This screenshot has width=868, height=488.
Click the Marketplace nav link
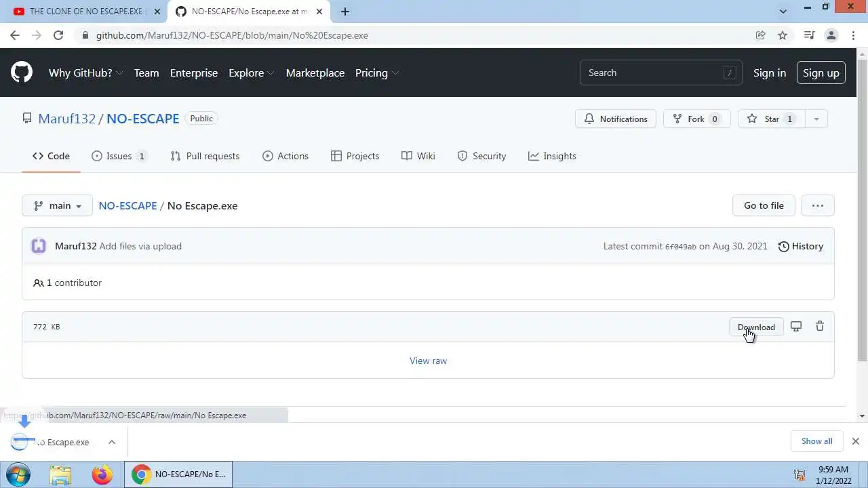315,73
